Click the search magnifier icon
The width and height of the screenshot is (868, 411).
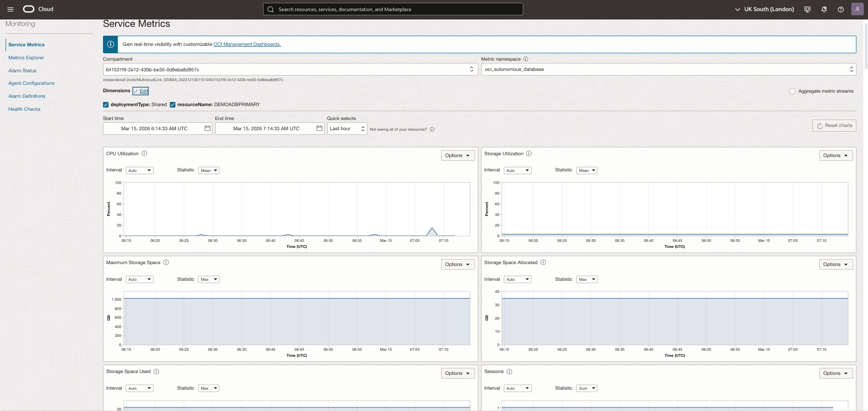click(x=271, y=9)
